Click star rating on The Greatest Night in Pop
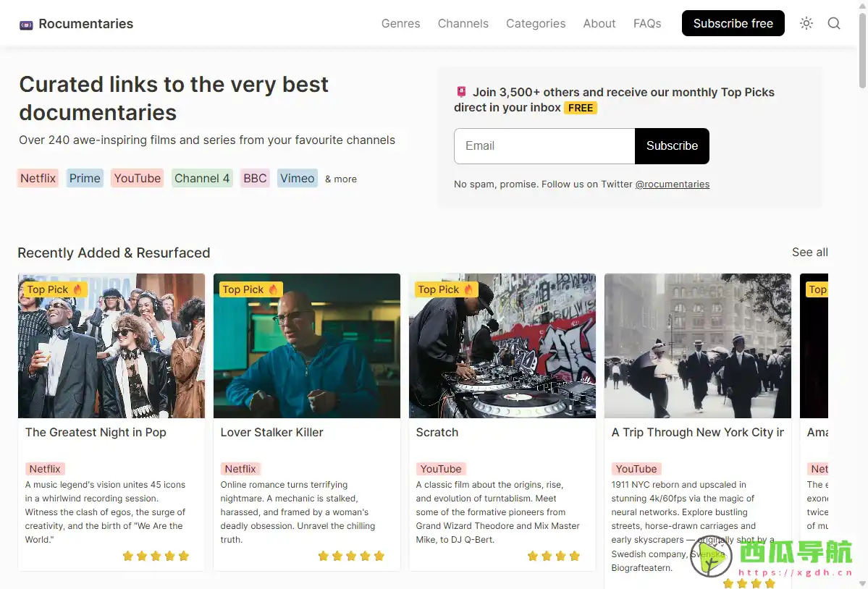Image resolution: width=868 pixels, height=589 pixels. pos(156,556)
